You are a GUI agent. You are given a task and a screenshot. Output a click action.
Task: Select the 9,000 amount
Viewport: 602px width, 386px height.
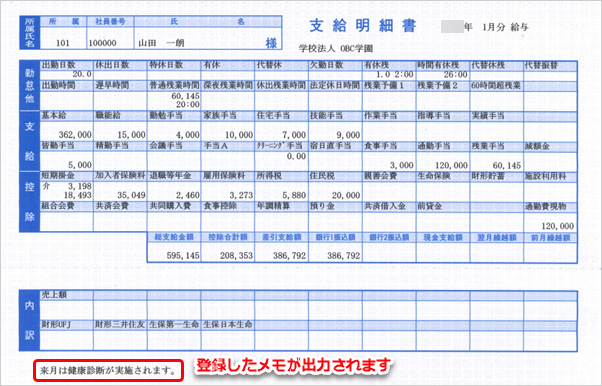(348, 135)
